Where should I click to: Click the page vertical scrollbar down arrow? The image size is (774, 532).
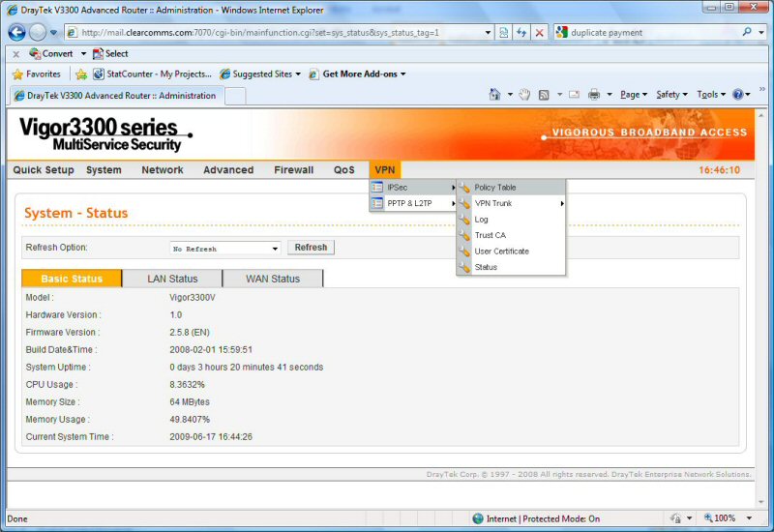760,502
